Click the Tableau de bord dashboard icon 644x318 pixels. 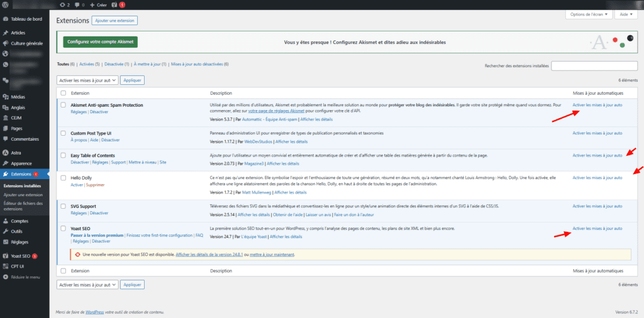click(x=5, y=19)
